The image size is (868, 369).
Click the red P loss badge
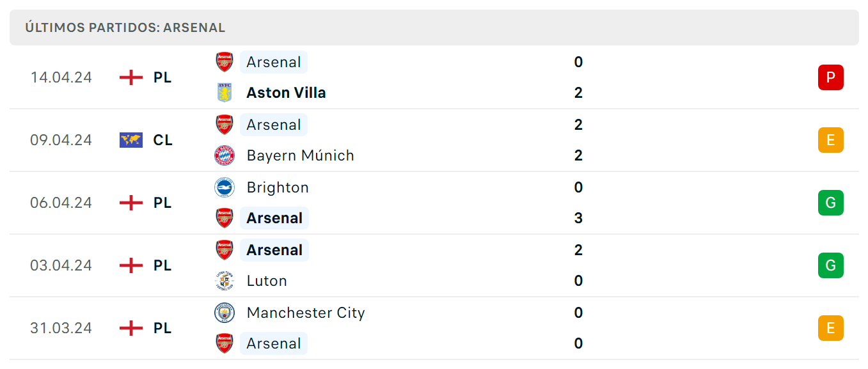[831, 77]
